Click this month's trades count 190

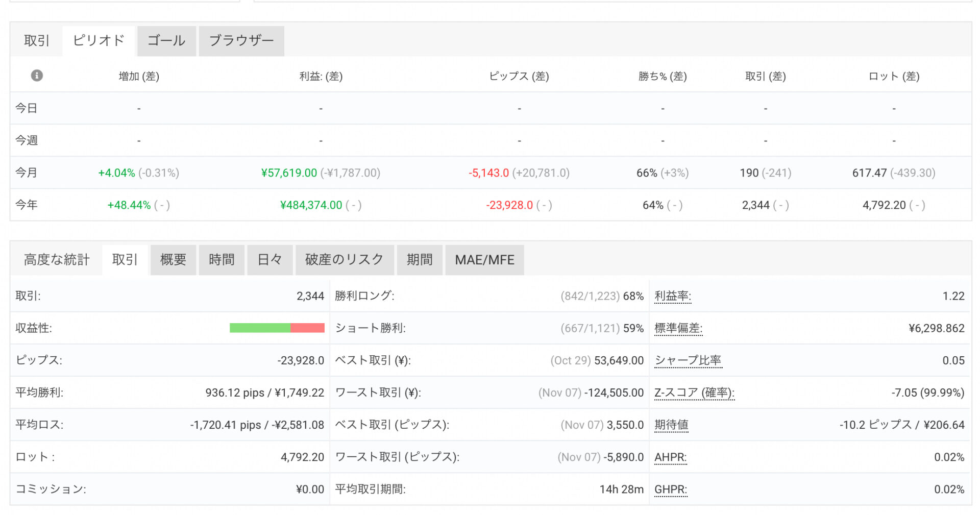tap(749, 173)
